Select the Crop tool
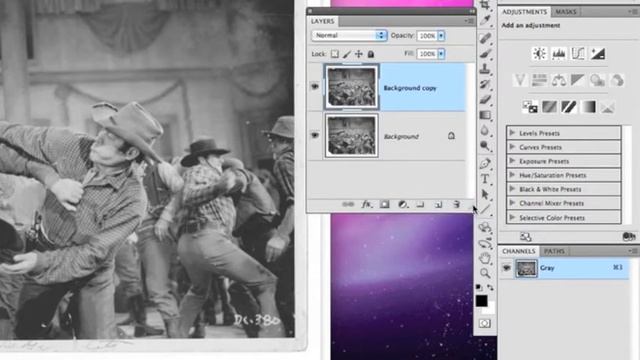This screenshot has width=640, height=360. click(485, 5)
